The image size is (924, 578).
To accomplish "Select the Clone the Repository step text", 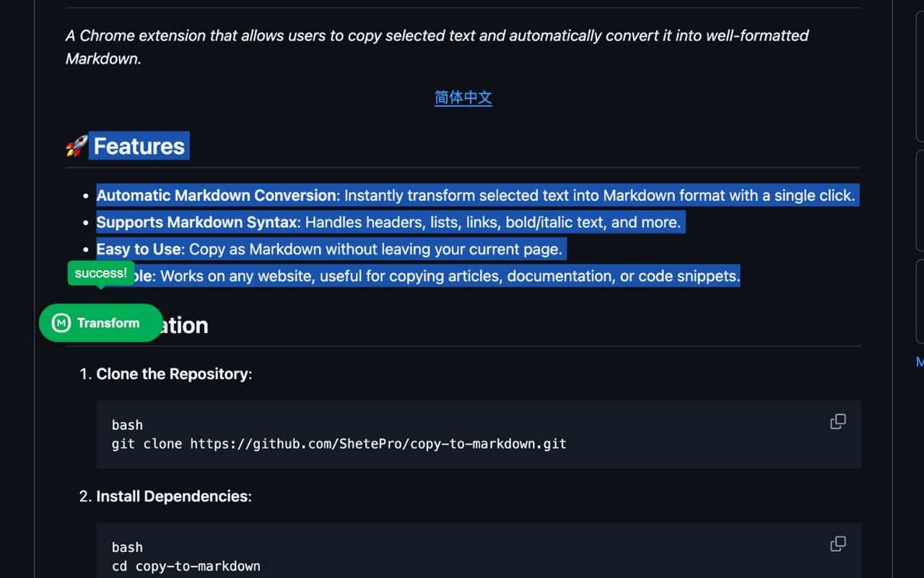I will tap(173, 374).
